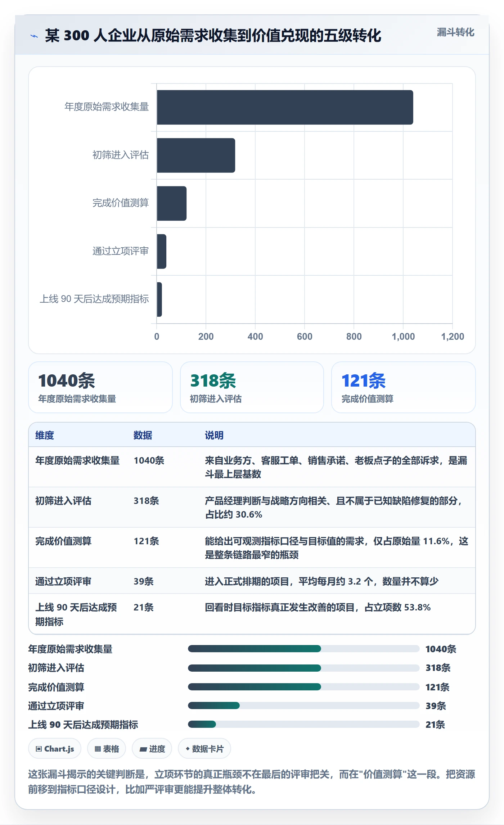
Task: Click the 400 axis tick label
Action: click(255, 337)
